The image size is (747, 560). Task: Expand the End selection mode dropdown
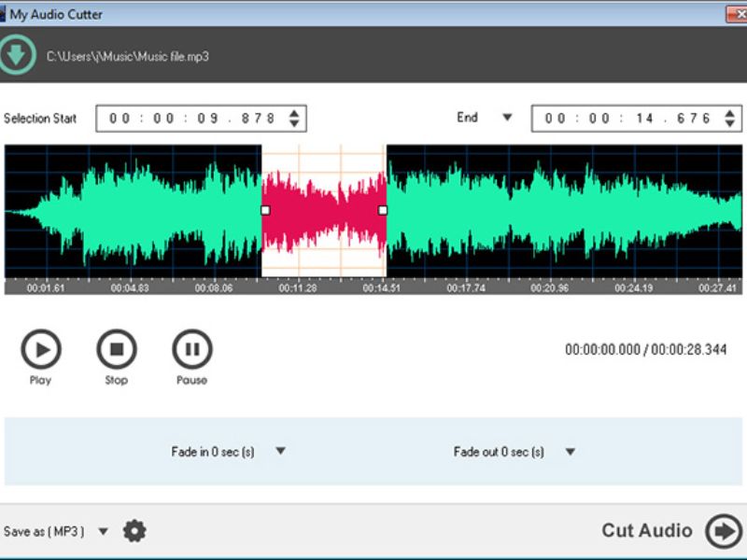pos(507,118)
